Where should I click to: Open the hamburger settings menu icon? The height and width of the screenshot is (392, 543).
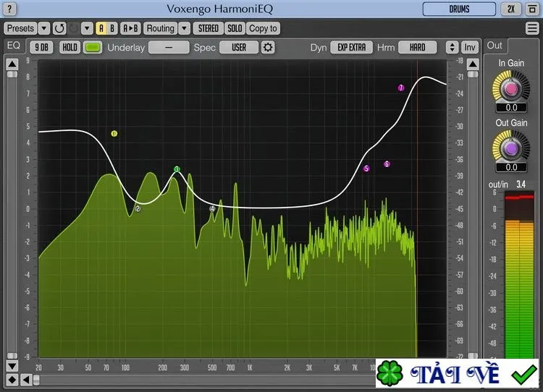(x=532, y=28)
